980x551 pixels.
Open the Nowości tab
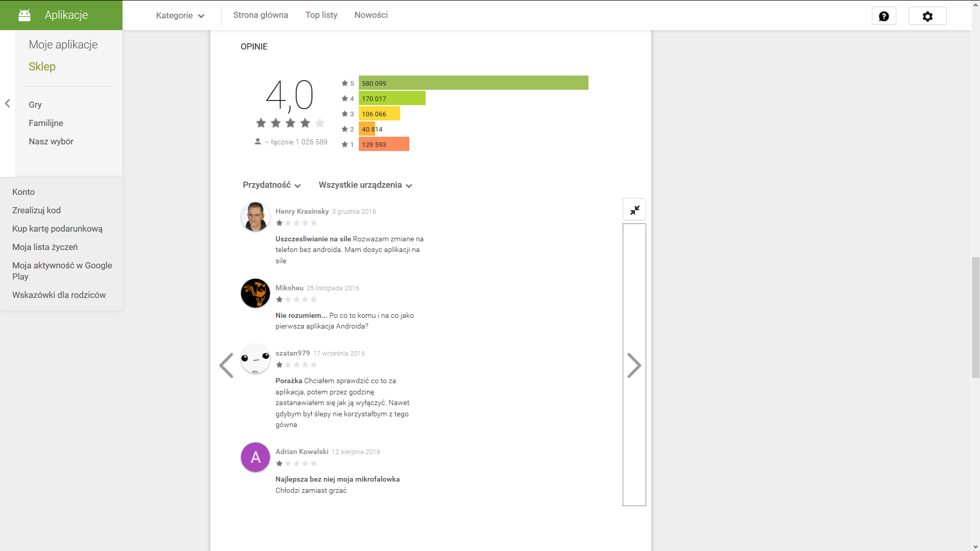pyautogui.click(x=371, y=15)
